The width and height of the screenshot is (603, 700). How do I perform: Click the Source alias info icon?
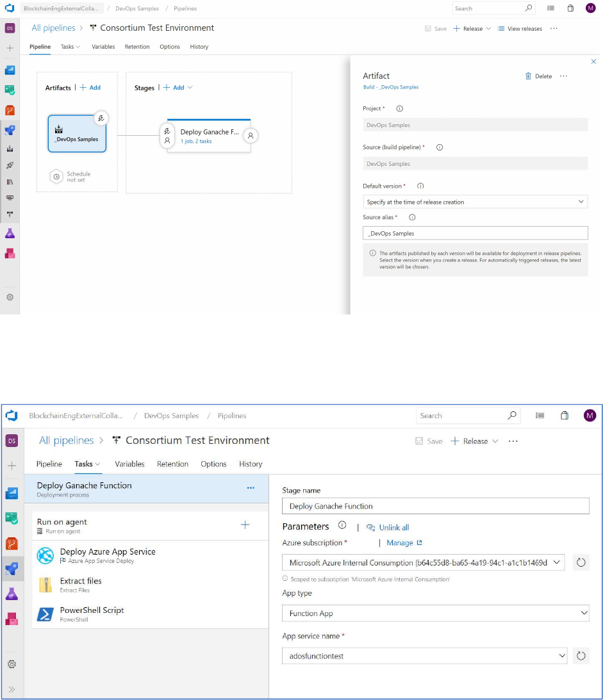412,217
